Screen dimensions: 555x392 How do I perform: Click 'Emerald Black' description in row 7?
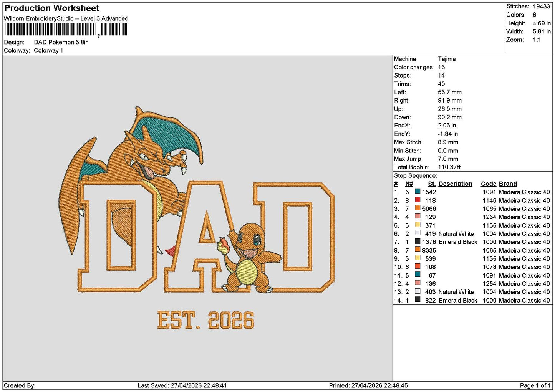(x=458, y=242)
